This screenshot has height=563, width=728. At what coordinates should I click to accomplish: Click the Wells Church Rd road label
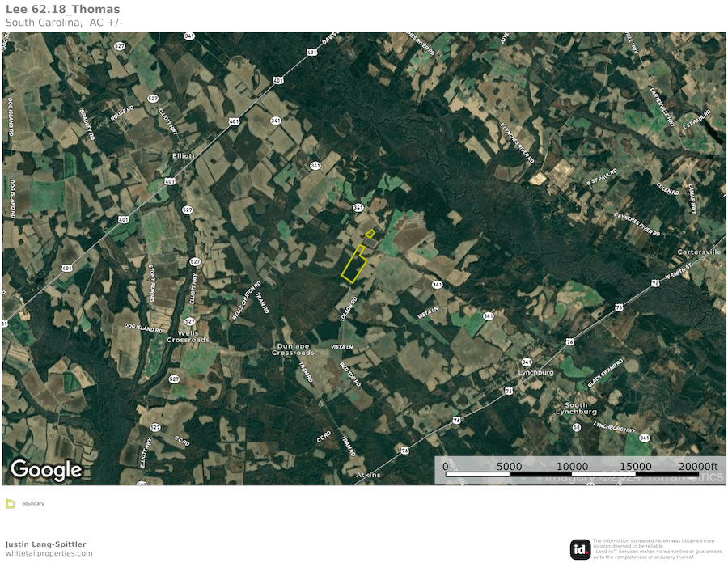tap(245, 302)
